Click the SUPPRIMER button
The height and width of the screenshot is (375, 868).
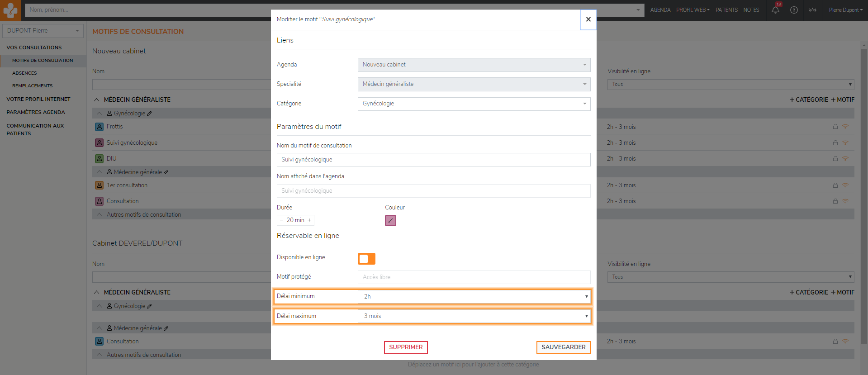coord(406,347)
